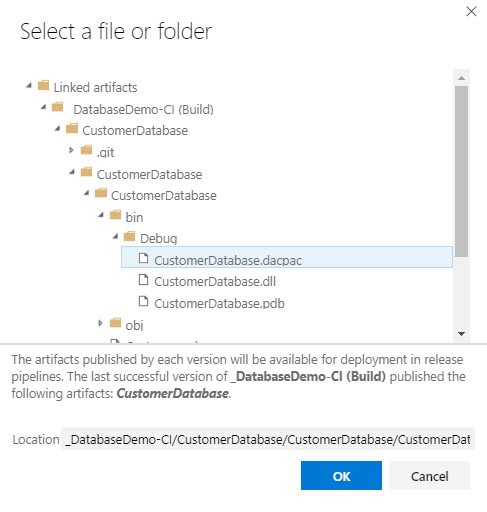Click the folder icon of CustomerDatabase above .git

tap(72, 128)
